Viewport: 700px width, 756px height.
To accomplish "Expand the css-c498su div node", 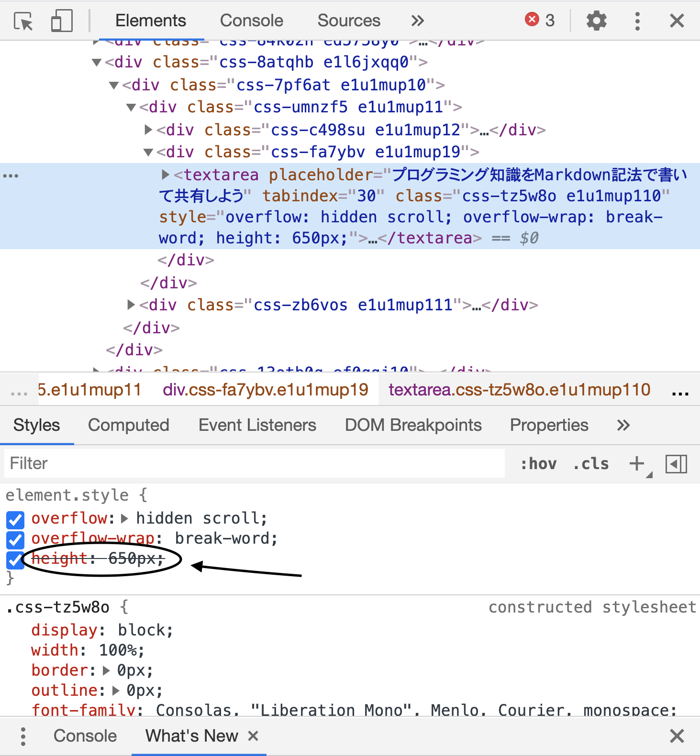I will pos(148,130).
